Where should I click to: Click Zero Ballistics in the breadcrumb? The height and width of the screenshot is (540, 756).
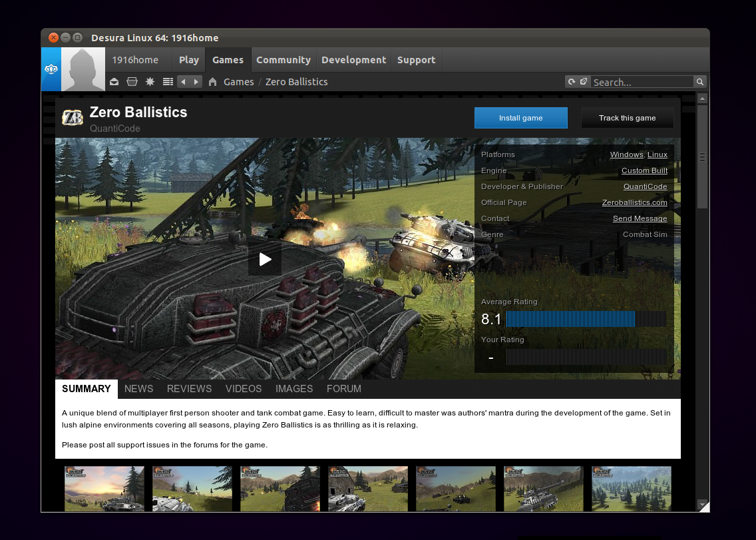pos(297,82)
